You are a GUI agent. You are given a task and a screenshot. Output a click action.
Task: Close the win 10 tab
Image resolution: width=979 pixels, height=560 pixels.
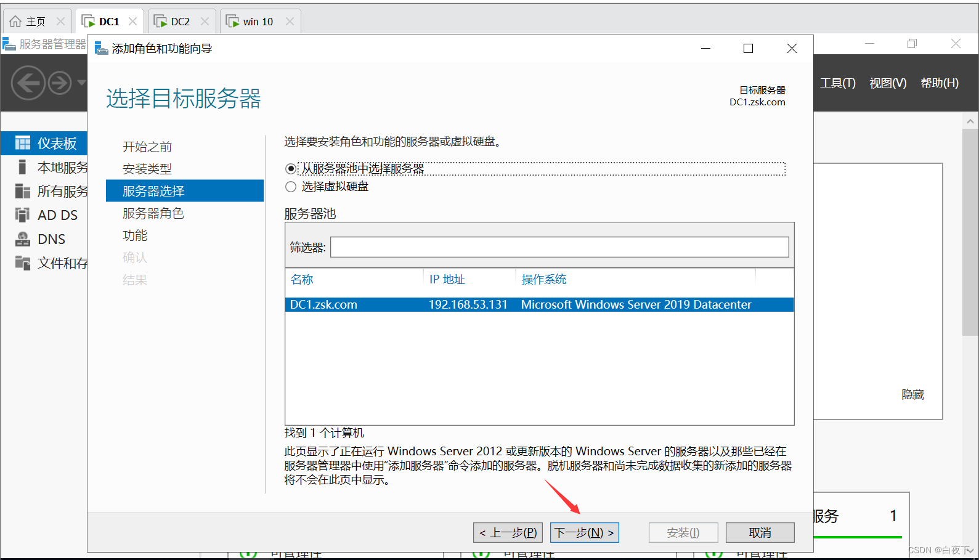(x=290, y=22)
